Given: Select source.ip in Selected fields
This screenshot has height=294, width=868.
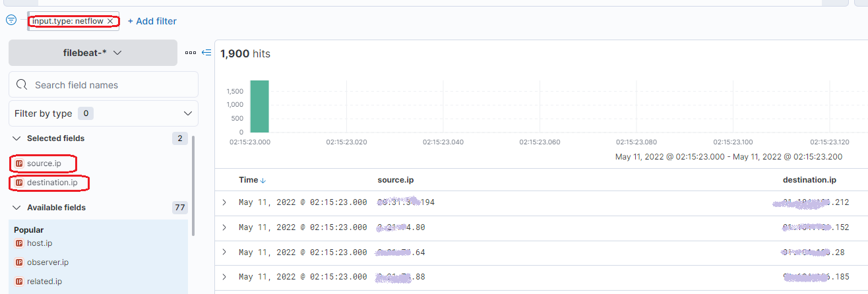Looking at the screenshot, I should pos(44,163).
